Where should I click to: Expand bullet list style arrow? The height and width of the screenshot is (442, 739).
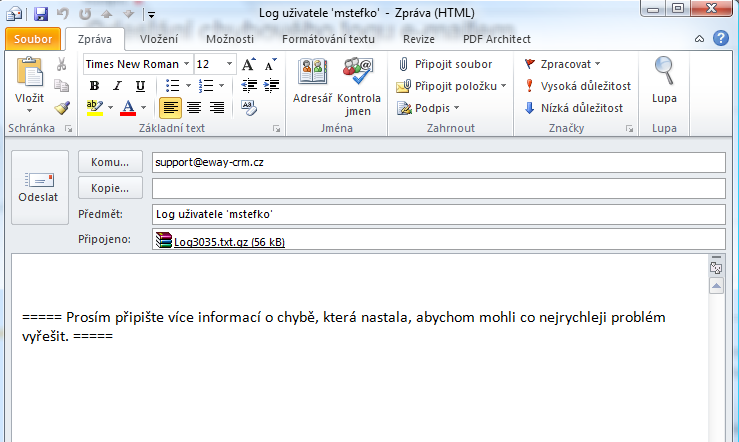[x=188, y=86]
